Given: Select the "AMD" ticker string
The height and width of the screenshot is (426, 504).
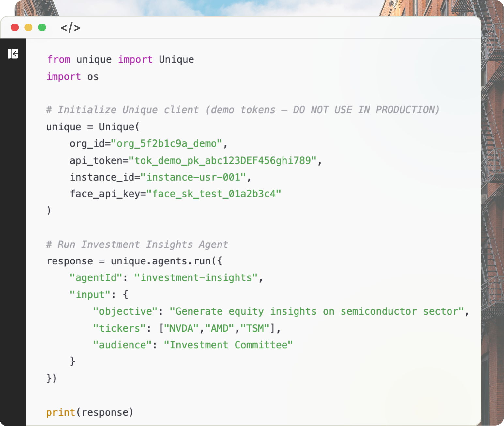Looking at the screenshot, I should [220, 328].
